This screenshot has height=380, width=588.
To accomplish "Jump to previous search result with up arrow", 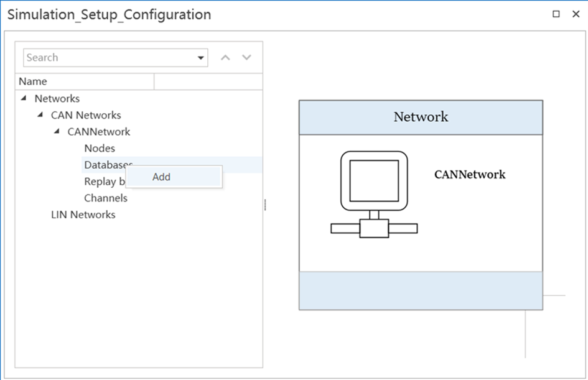I will 226,58.
